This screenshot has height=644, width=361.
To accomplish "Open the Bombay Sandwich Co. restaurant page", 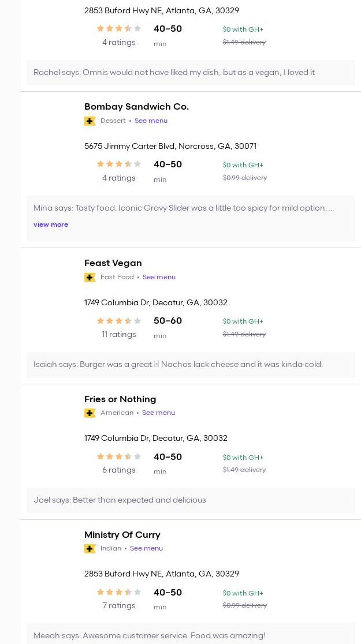I will tap(136, 107).
